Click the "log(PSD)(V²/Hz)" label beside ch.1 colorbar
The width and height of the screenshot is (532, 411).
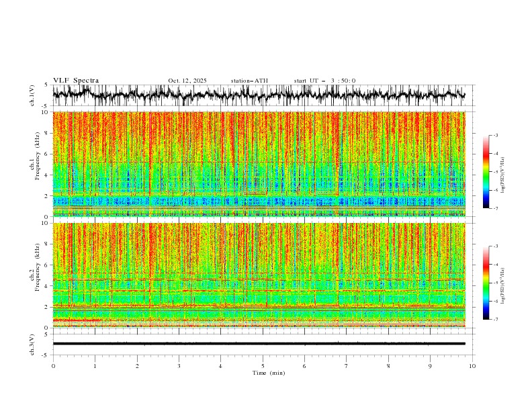[503, 175]
